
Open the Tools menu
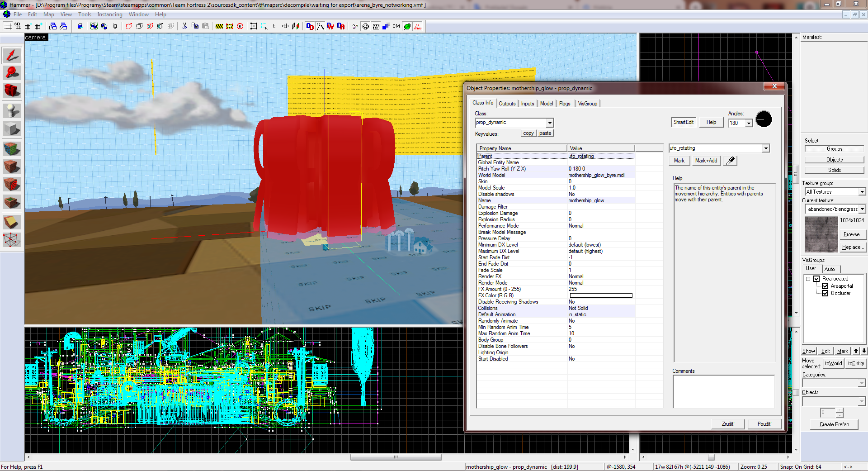click(x=85, y=14)
